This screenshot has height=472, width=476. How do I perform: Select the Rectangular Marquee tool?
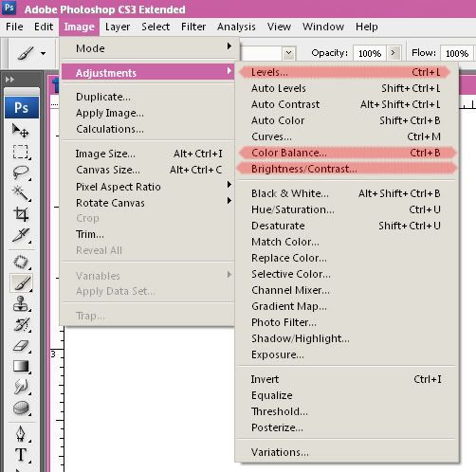[x=21, y=153]
